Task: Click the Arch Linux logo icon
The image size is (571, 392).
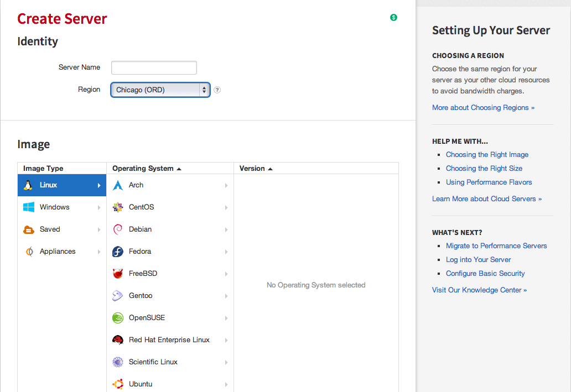Action: pyautogui.click(x=118, y=185)
